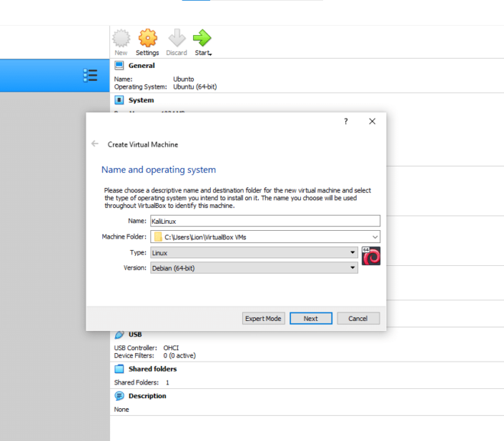Click the Shared folders section icon

pyautogui.click(x=119, y=368)
